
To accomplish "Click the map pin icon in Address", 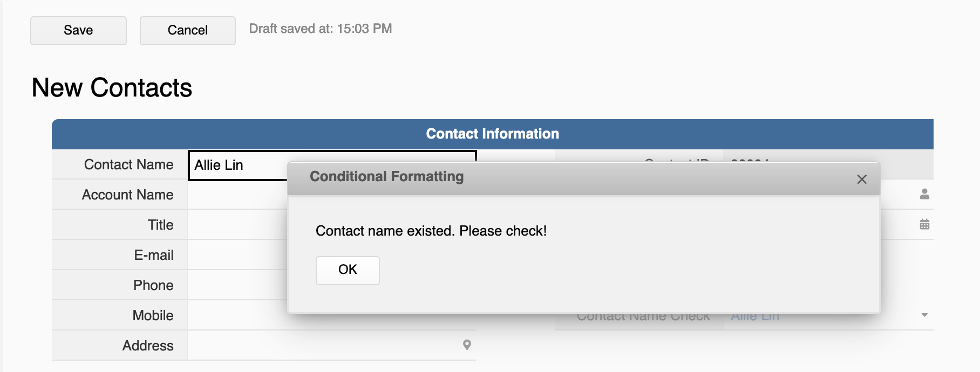I will 467,345.
